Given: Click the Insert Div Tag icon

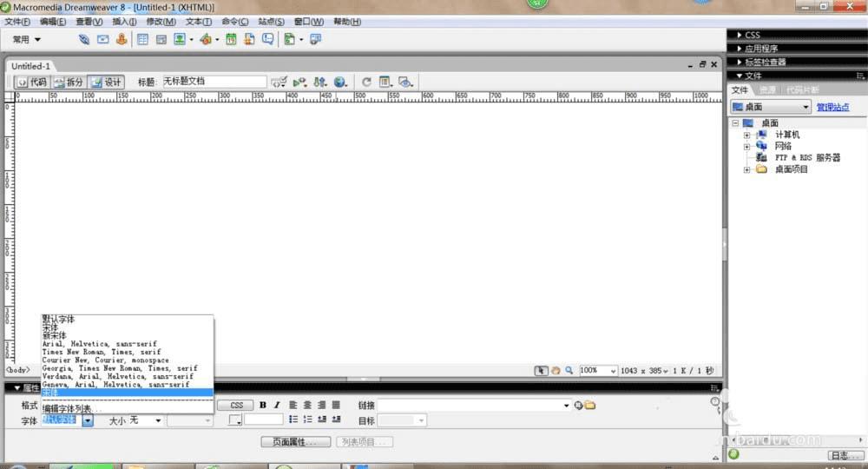Looking at the screenshot, I should (x=161, y=39).
